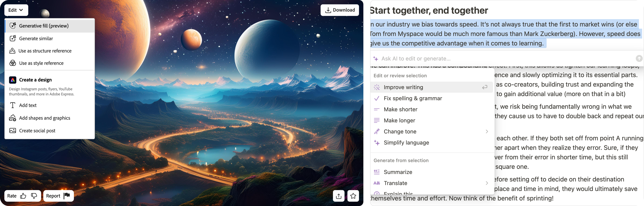The width and height of the screenshot is (644, 206).
Task: Open the Edit dropdown
Action: (16, 10)
